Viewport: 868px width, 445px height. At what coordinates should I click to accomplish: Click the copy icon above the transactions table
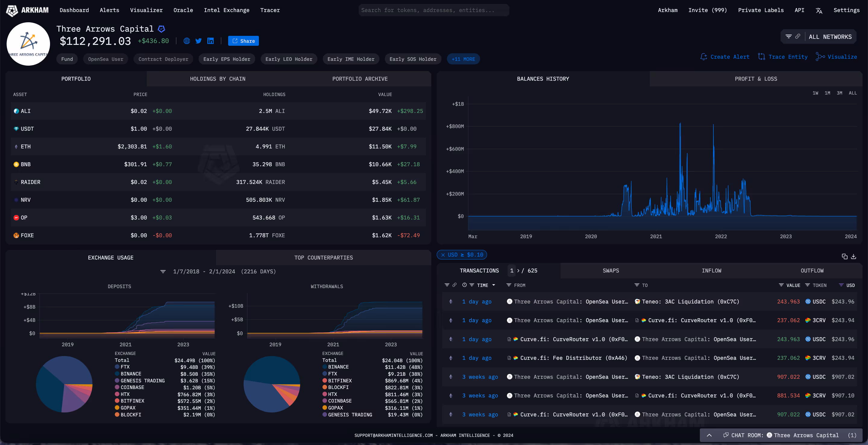tap(844, 257)
